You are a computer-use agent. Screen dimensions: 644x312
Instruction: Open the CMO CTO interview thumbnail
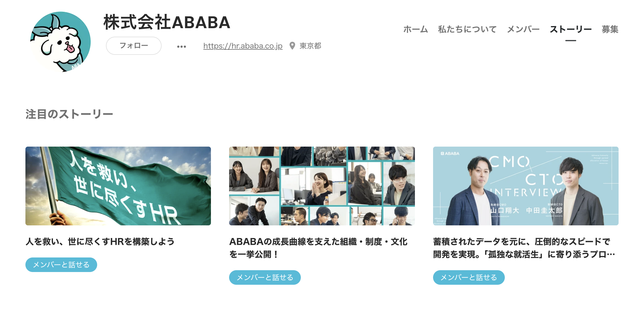pos(526,186)
